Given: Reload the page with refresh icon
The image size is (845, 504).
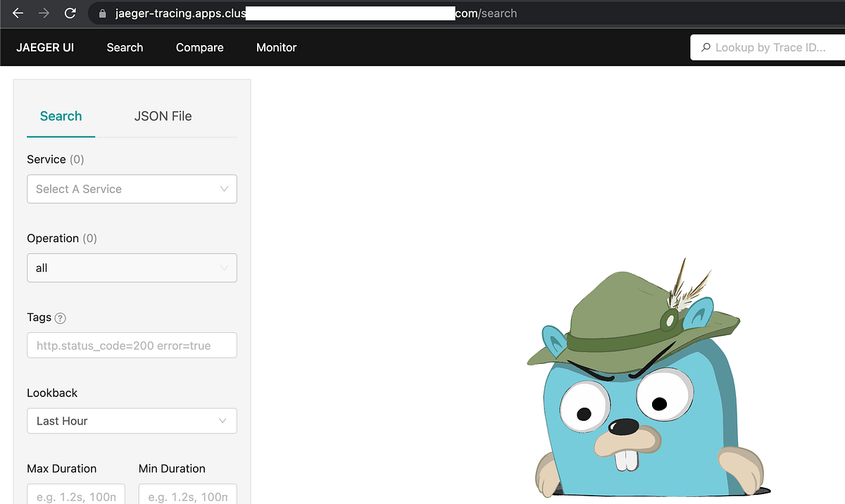Looking at the screenshot, I should pyautogui.click(x=70, y=13).
